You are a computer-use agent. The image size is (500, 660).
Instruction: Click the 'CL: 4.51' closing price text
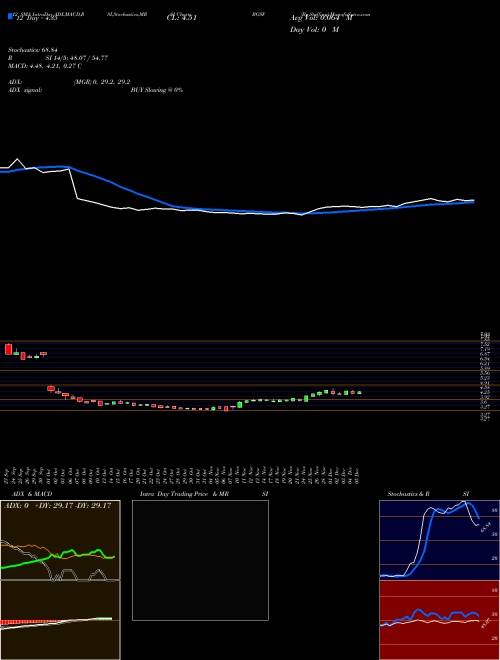click(x=182, y=18)
